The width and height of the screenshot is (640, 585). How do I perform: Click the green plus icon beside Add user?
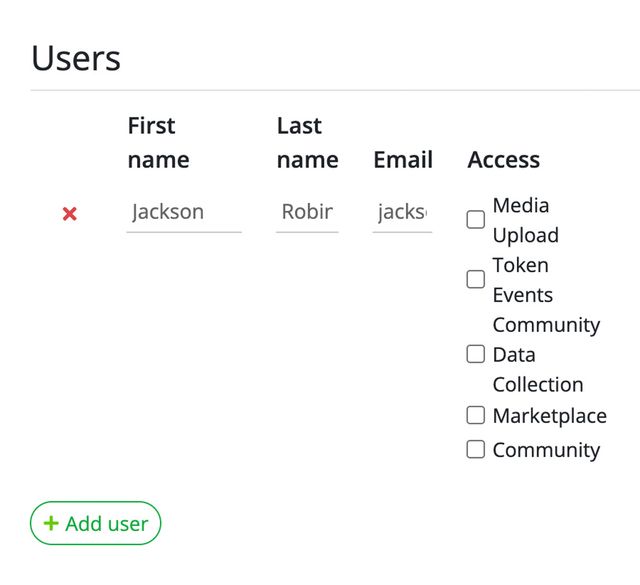click(51, 523)
